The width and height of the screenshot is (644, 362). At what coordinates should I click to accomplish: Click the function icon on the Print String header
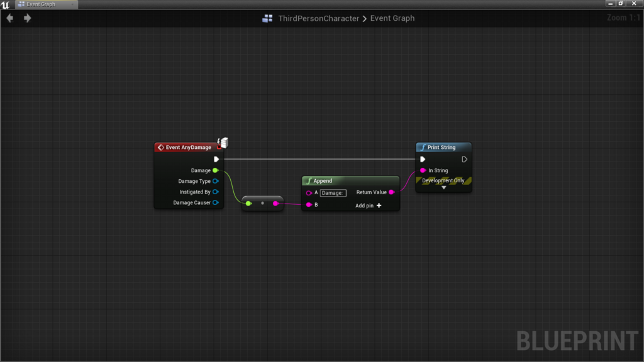tap(423, 147)
